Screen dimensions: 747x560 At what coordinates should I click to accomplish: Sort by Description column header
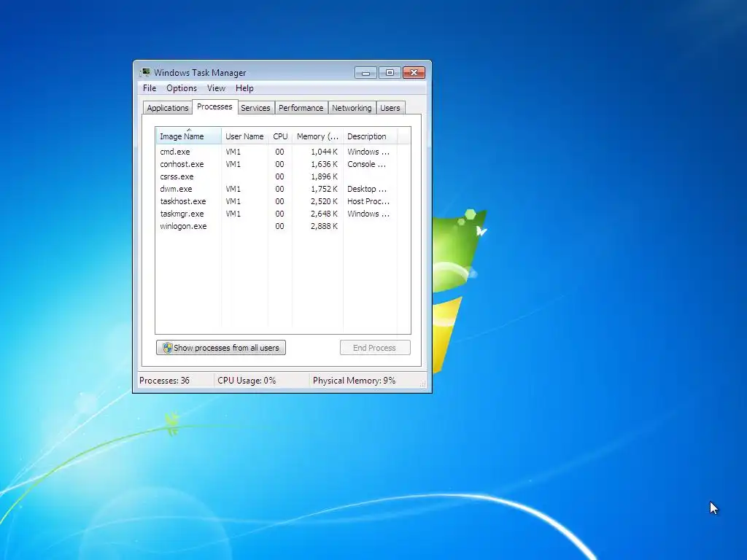point(370,136)
